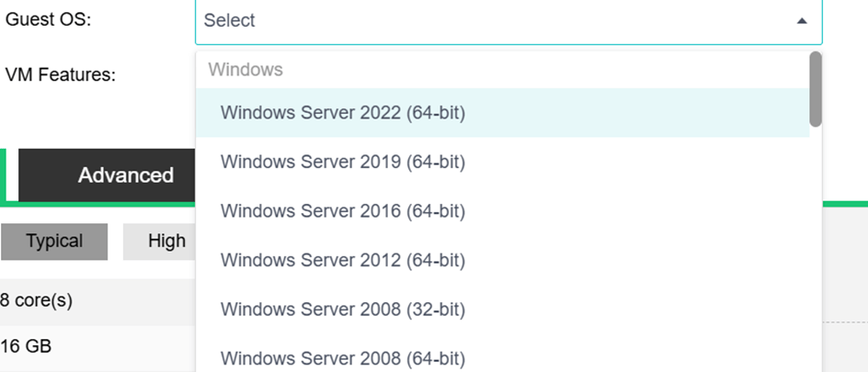The width and height of the screenshot is (868, 372).
Task: Click green accent bar beside Advanced tab
Action: click(3, 175)
